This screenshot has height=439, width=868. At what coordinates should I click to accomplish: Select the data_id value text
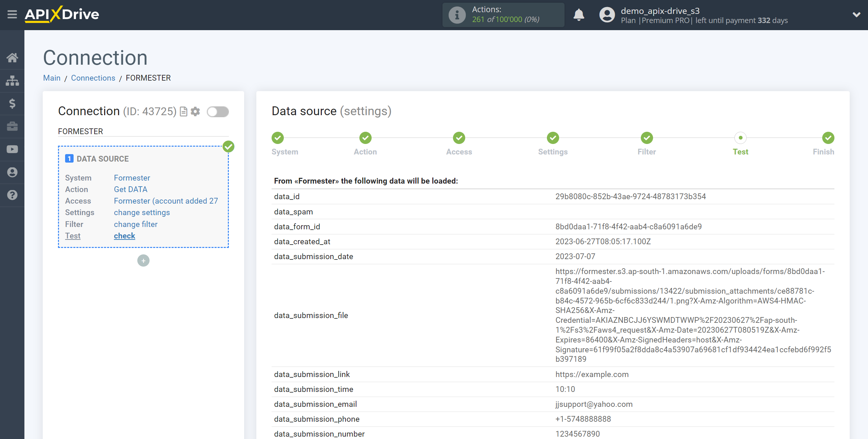tap(631, 196)
